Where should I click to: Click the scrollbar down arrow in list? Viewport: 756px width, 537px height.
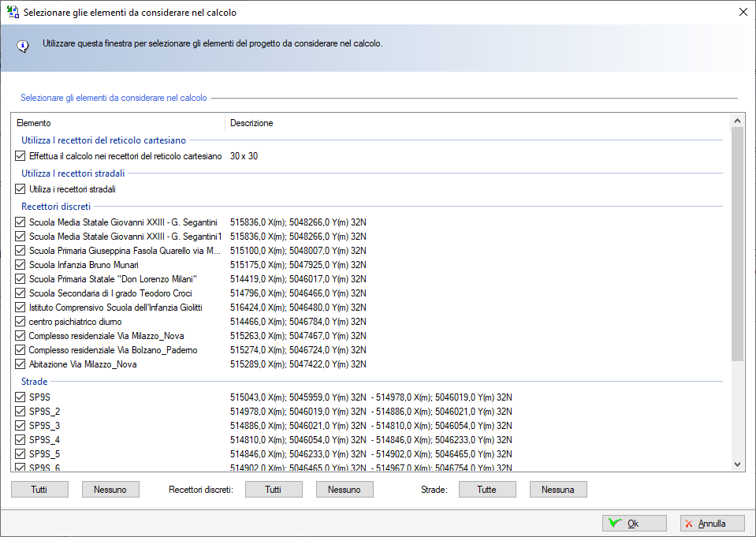pyautogui.click(x=738, y=464)
